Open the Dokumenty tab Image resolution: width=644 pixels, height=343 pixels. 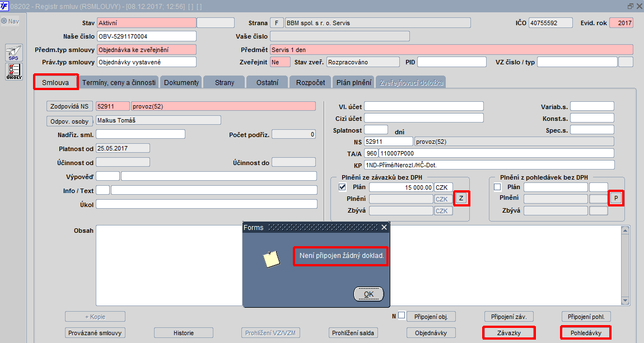[x=181, y=82]
